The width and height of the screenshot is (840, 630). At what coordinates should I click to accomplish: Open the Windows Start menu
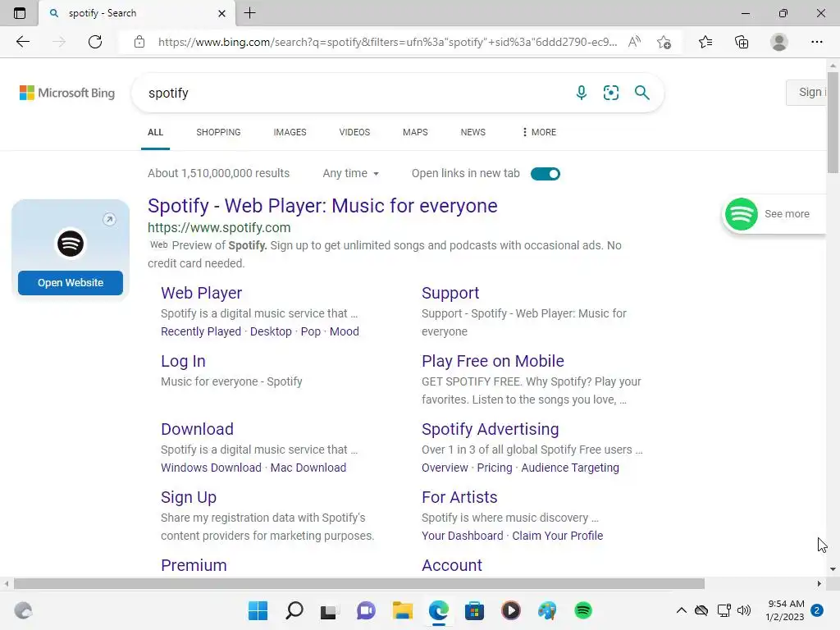tap(258, 610)
